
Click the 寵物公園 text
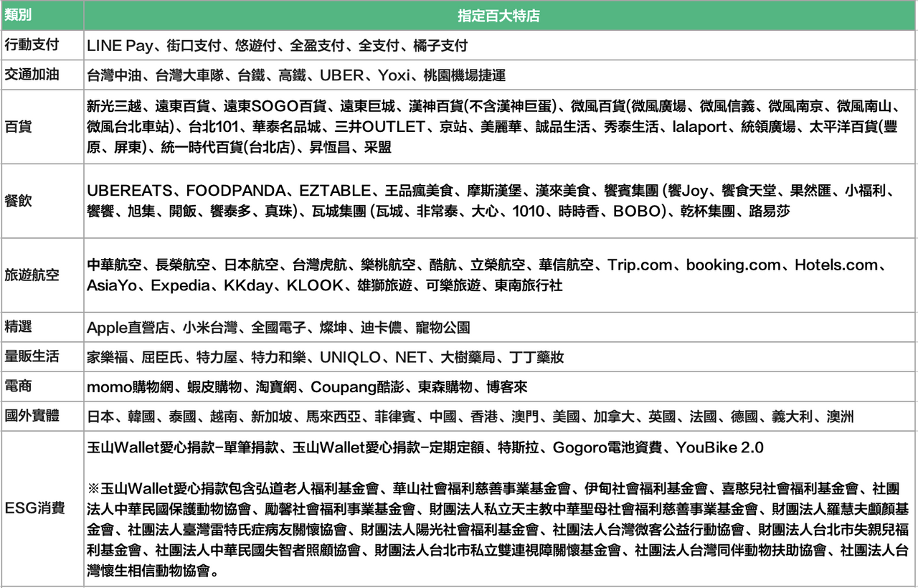pos(443,328)
